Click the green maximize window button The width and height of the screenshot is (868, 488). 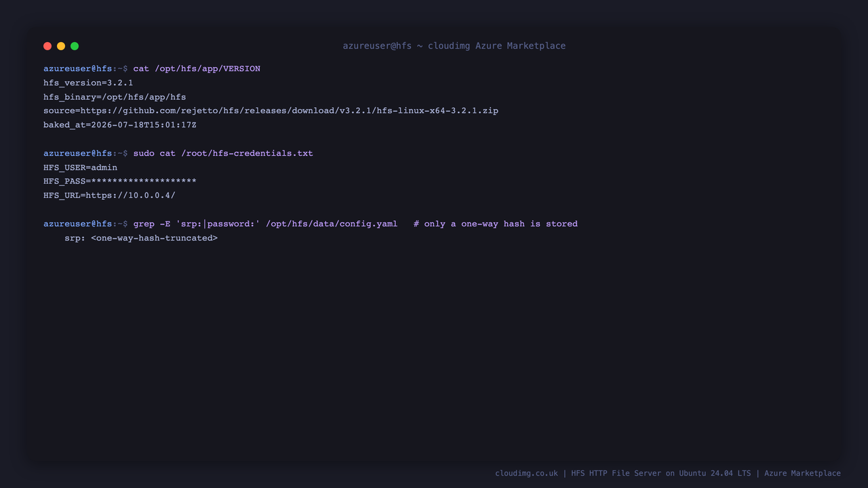point(75,46)
